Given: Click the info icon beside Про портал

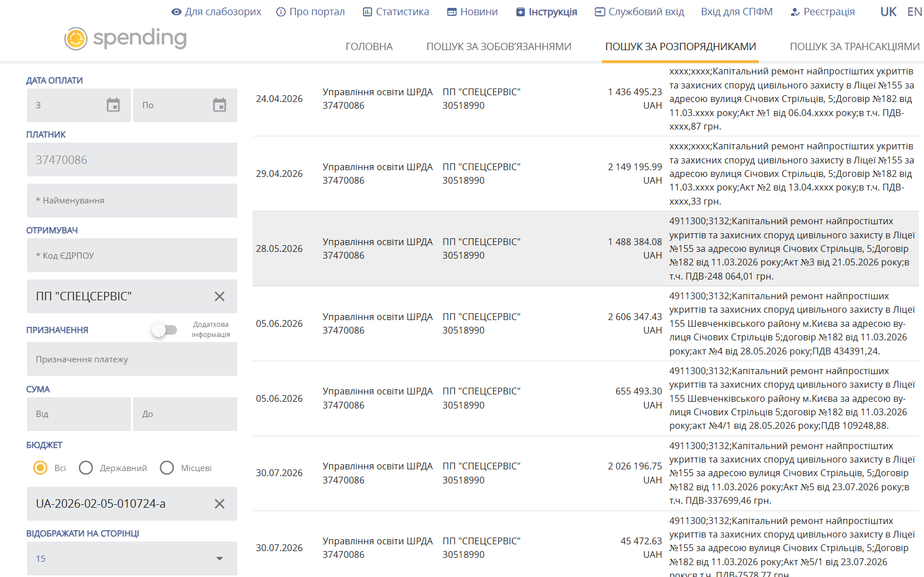Looking at the screenshot, I should click(281, 12).
